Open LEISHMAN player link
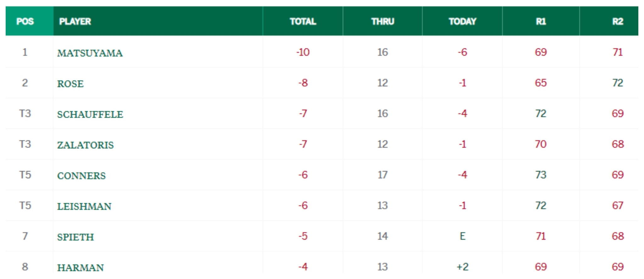The height and width of the screenshot is (279, 644). 84,206
